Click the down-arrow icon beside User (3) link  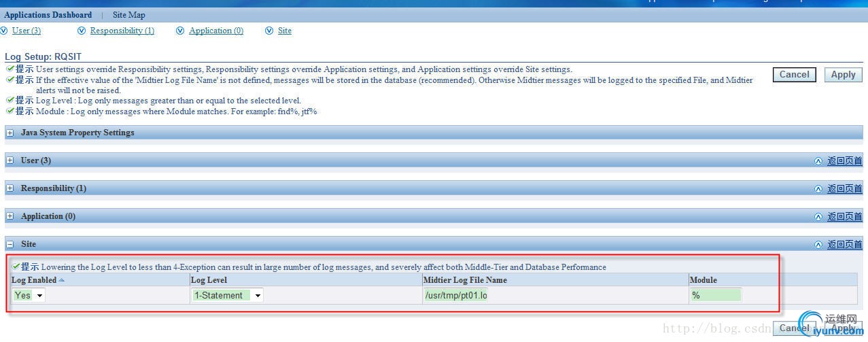point(4,31)
